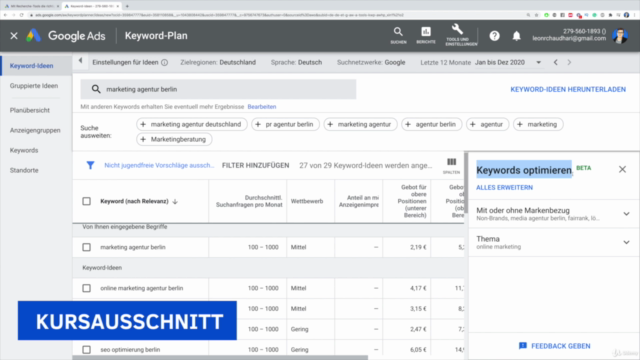640x360 pixels.
Task: Click Alles erweitern link
Action: pos(504,187)
